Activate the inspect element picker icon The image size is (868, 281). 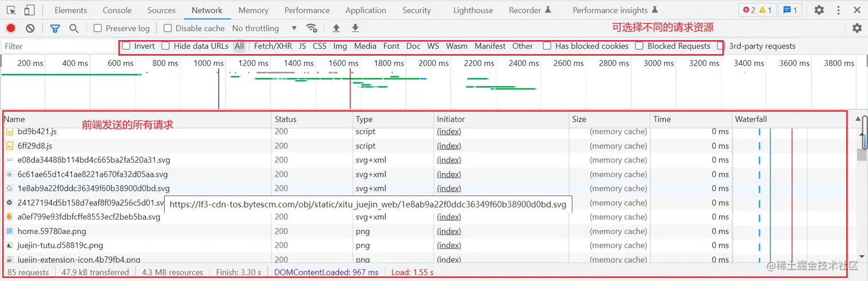click(11, 10)
